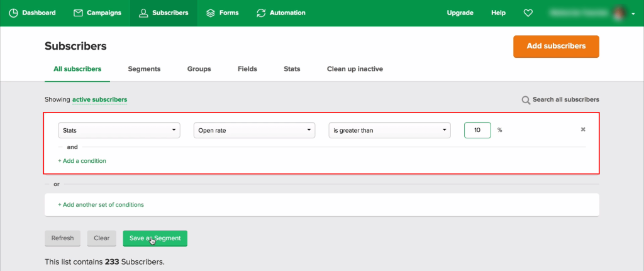Go to Campaigns in the navigation bar

click(x=97, y=13)
